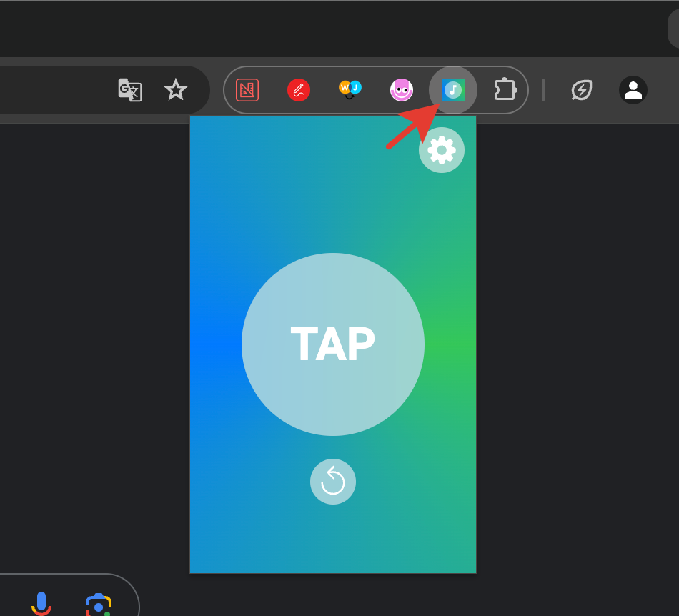Image resolution: width=679 pixels, height=616 pixels.
Task: Open the red notebook extension
Action: click(x=247, y=90)
